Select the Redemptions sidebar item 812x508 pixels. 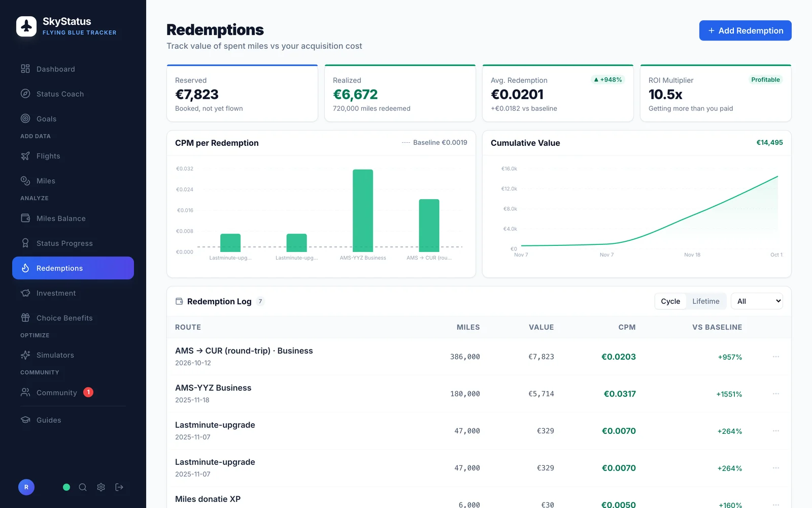[x=73, y=268]
